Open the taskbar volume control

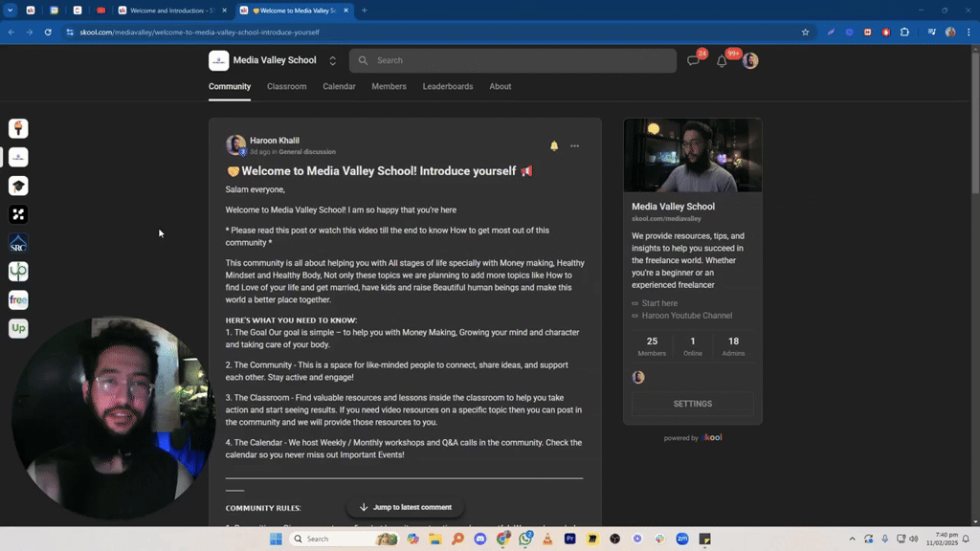tap(914, 539)
